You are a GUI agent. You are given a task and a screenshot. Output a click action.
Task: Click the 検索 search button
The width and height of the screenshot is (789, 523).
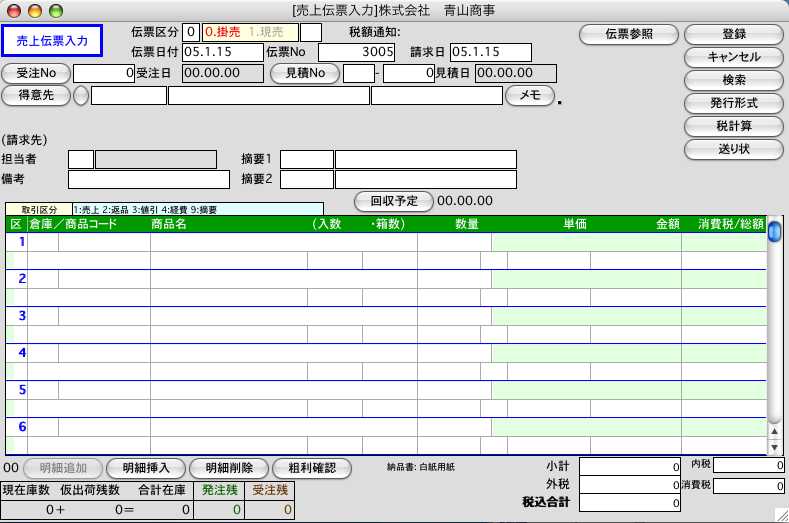click(733, 80)
